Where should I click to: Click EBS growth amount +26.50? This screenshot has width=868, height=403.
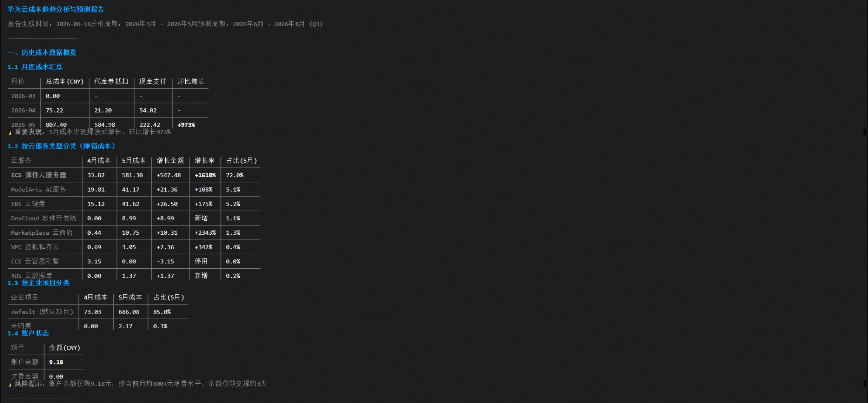[x=167, y=204]
